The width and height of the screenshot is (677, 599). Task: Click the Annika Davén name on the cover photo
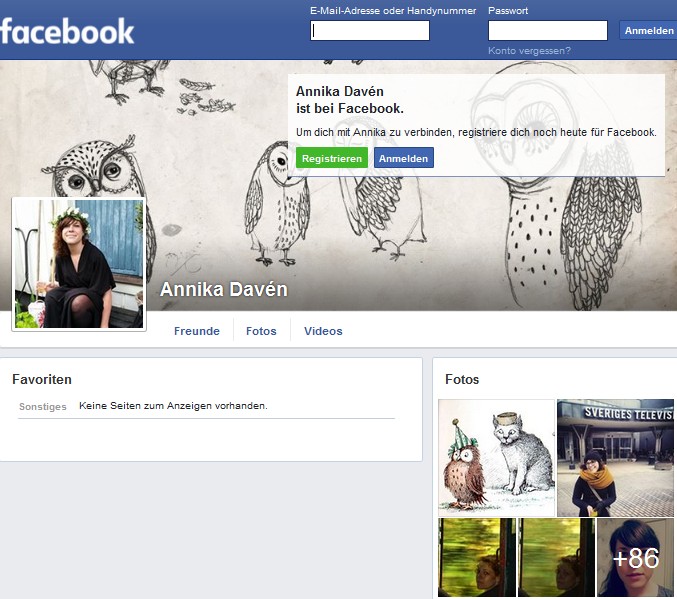tap(224, 289)
